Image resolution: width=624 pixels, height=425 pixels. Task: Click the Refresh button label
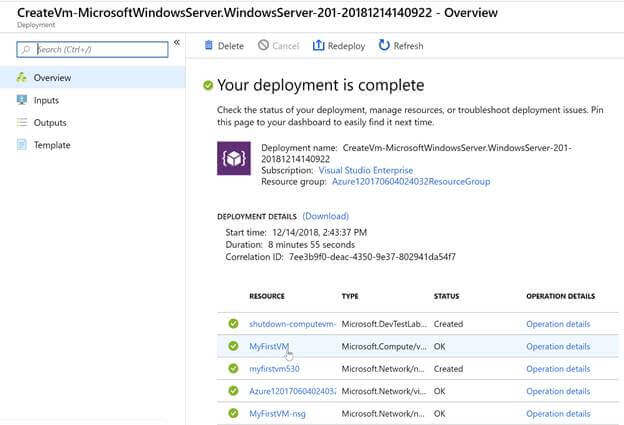(408, 46)
